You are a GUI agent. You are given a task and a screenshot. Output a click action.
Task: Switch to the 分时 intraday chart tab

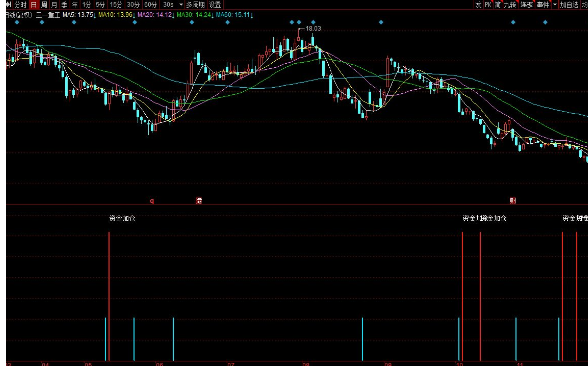coord(20,4)
